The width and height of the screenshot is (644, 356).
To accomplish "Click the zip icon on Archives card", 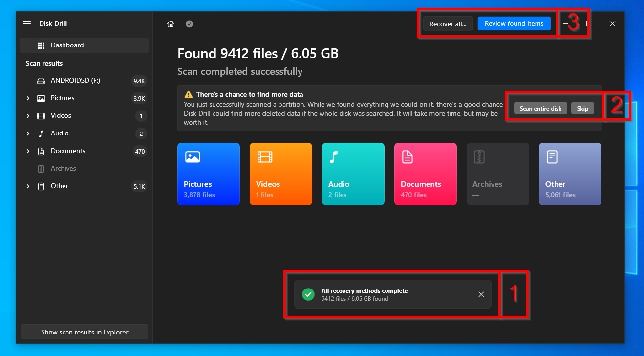I will point(479,157).
